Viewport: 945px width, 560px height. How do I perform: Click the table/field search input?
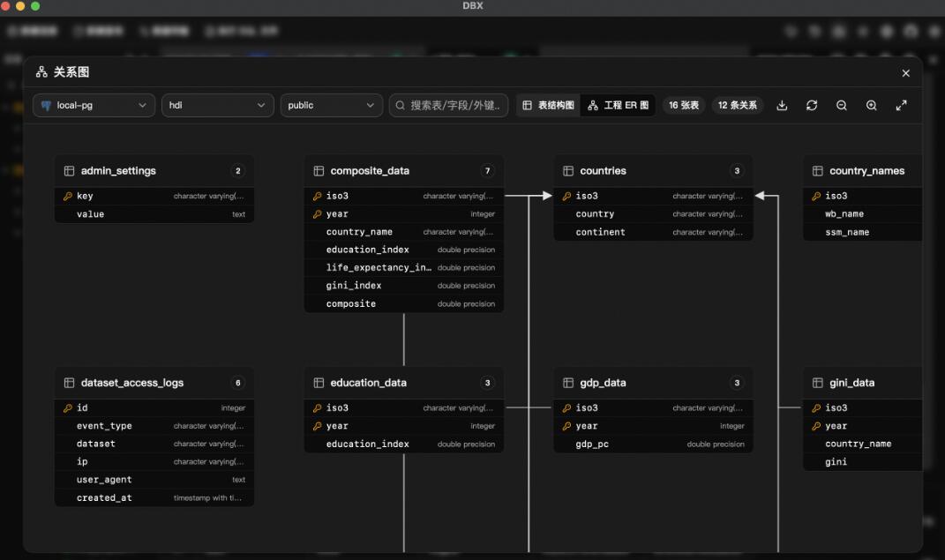pos(448,105)
